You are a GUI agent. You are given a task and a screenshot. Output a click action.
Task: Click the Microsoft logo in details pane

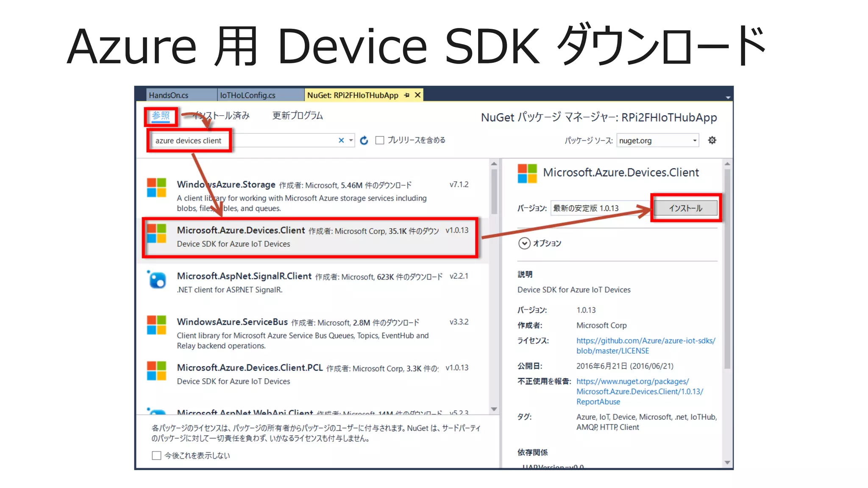[x=527, y=174]
